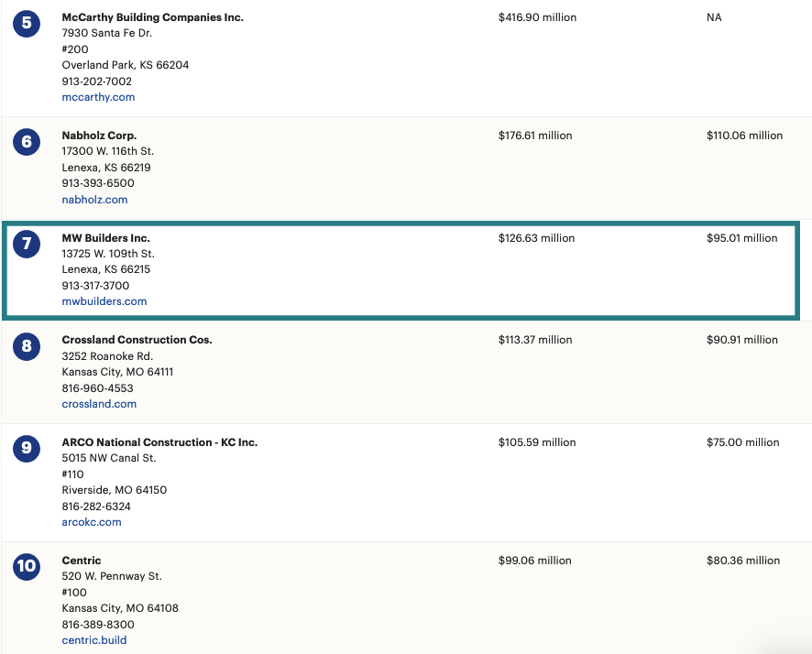Visit the mwbuilders.com link
This screenshot has height=654, width=812.
point(104,301)
